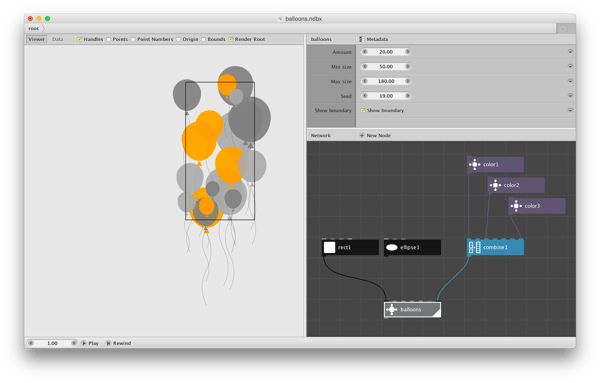Open the Max size parameter dropdown arrow
This screenshot has width=600, height=383.
[570, 81]
